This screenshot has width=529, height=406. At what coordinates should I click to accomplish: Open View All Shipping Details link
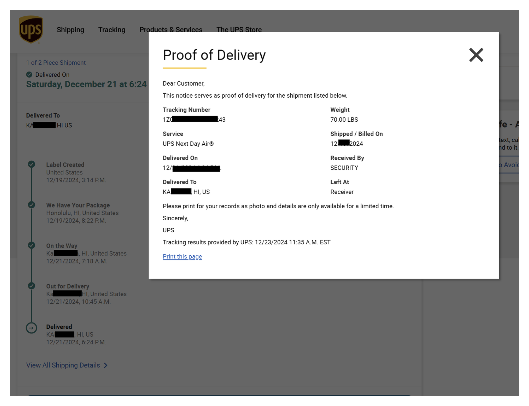click(63, 365)
